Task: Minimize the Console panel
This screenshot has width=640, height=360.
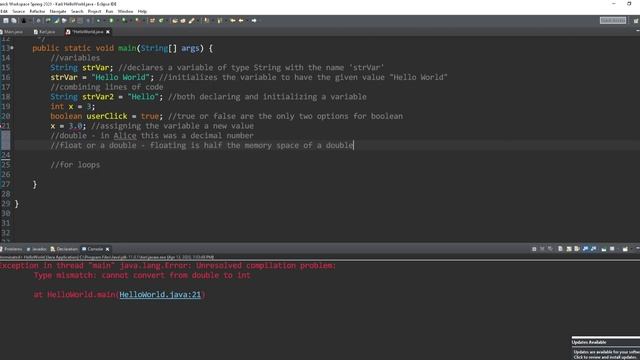Action: (638, 248)
